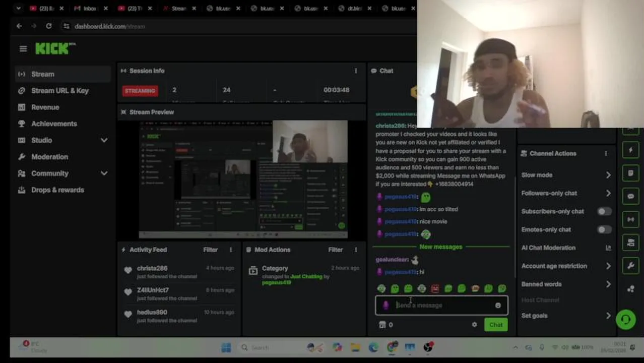Click the red emote in the quick emote row
Screen dimensions: 644x363
coord(435,288)
